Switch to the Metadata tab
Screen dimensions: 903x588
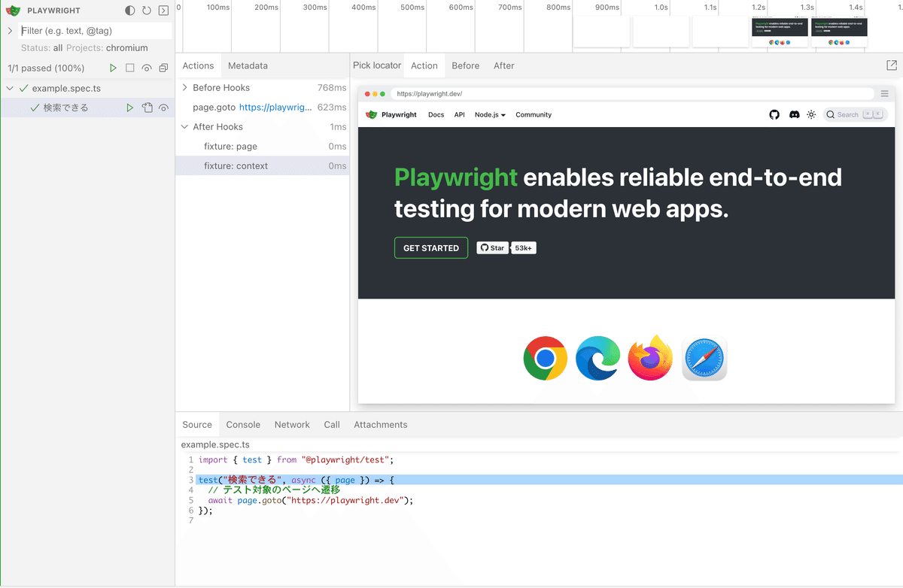(x=248, y=65)
